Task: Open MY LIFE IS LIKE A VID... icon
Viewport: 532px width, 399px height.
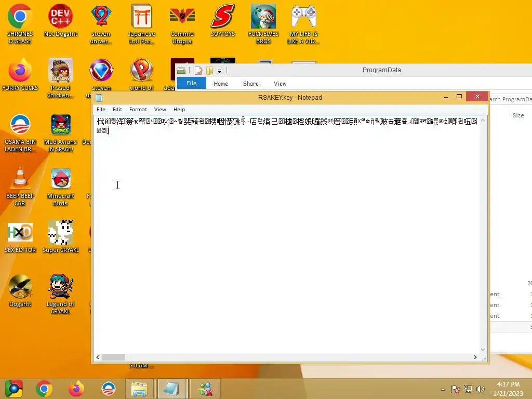Action: click(x=303, y=24)
